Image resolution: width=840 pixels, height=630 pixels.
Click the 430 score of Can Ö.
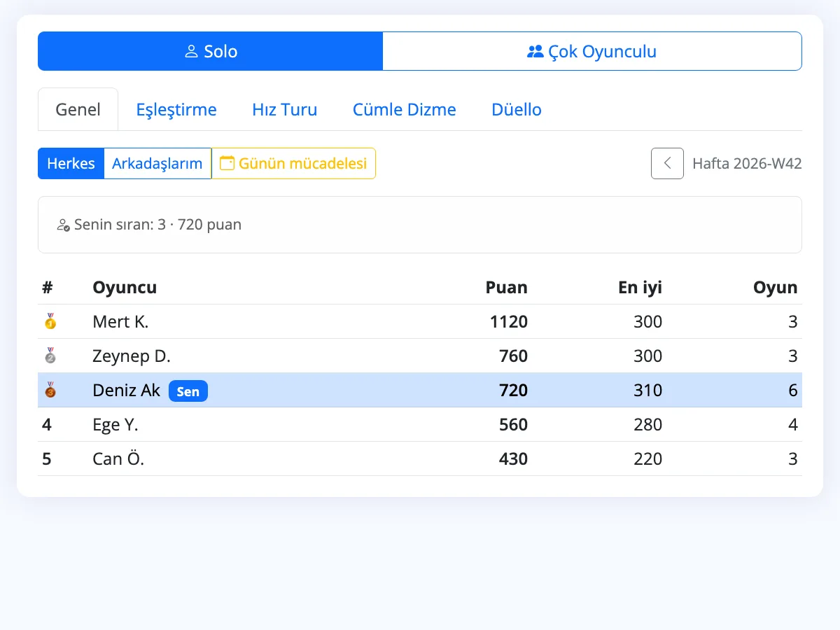(x=514, y=458)
